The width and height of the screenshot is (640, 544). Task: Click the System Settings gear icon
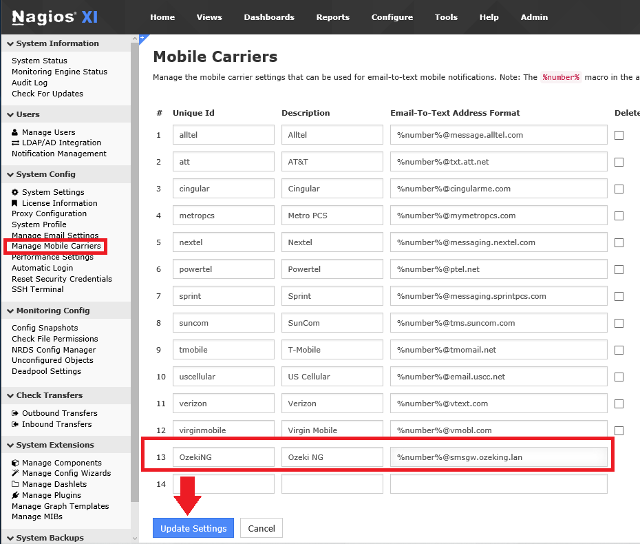click(x=15, y=192)
